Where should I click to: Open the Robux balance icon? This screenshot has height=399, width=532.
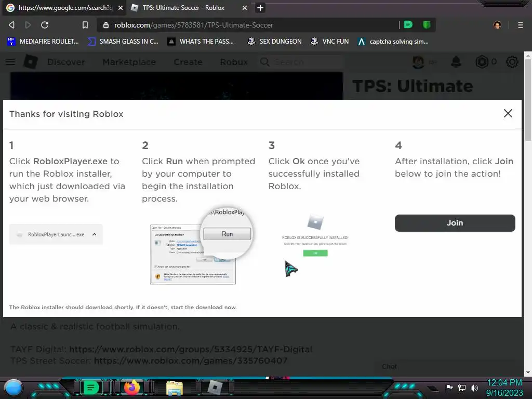482,62
